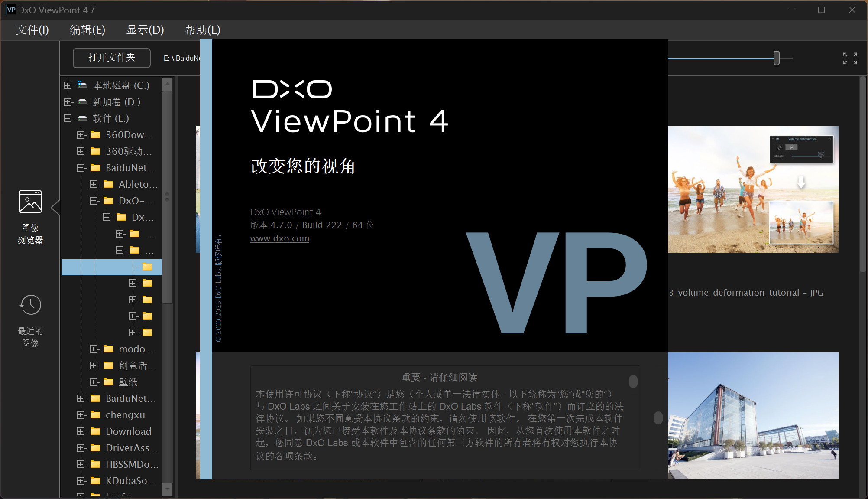Select the highlighted folder in the tree

click(112, 267)
